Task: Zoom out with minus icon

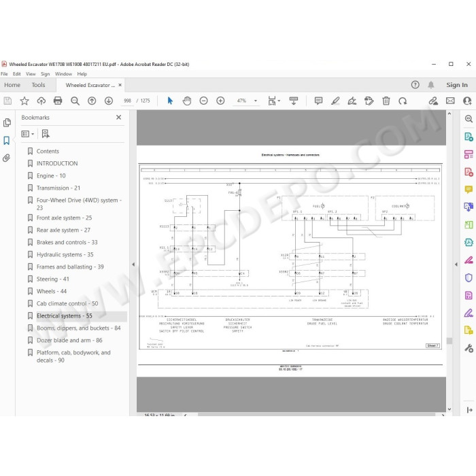Action: point(204,101)
